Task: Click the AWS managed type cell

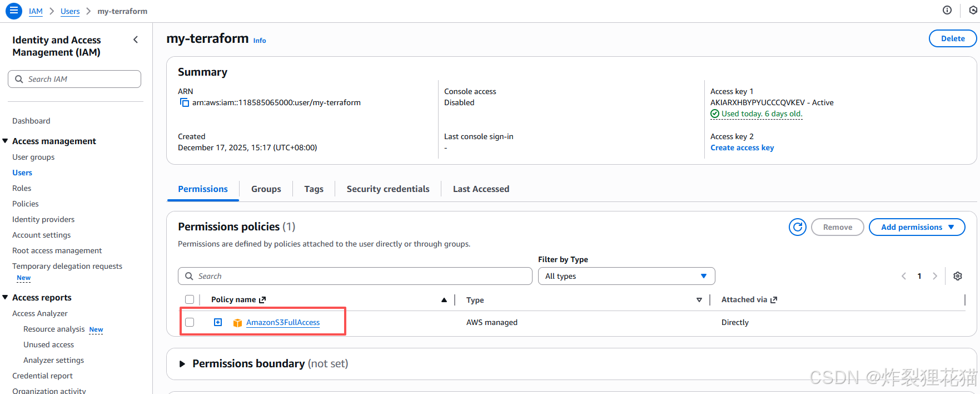Action: pos(492,322)
